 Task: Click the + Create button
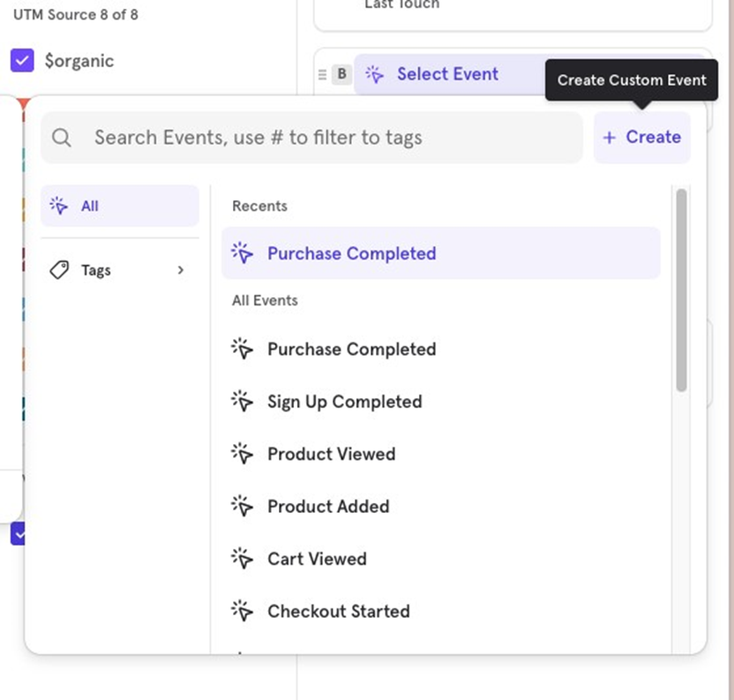[x=641, y=138]
